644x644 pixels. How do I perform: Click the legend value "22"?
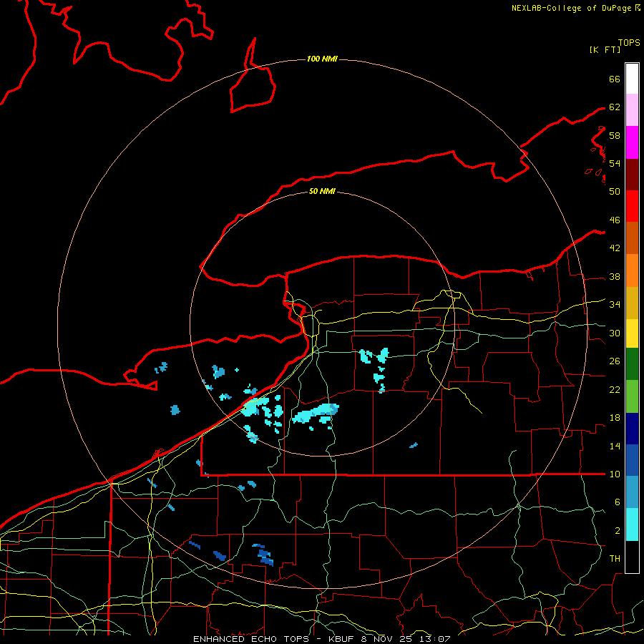click(x=615, y=389)
